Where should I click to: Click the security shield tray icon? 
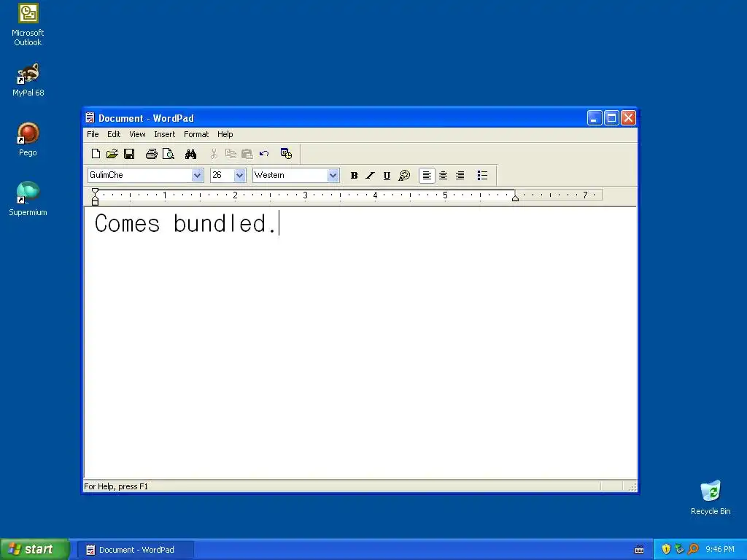click(x=666, y=549)
